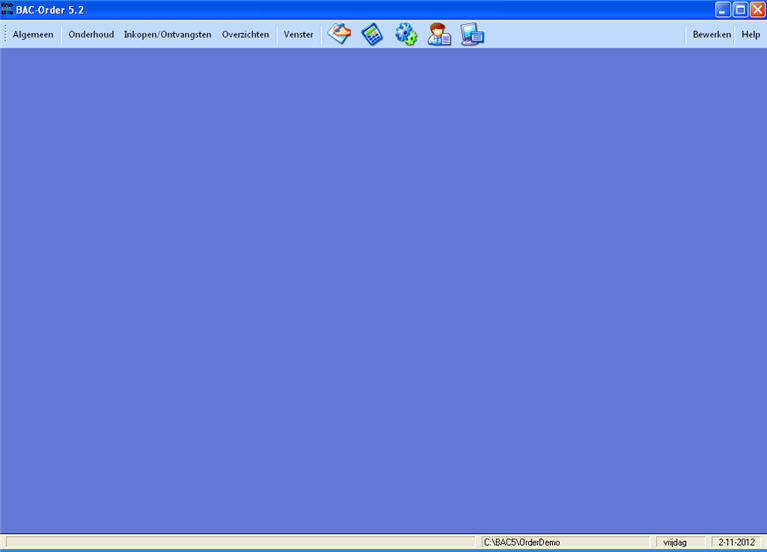
Task: Maximize the BAC-Order window
Action: (740, 9)
